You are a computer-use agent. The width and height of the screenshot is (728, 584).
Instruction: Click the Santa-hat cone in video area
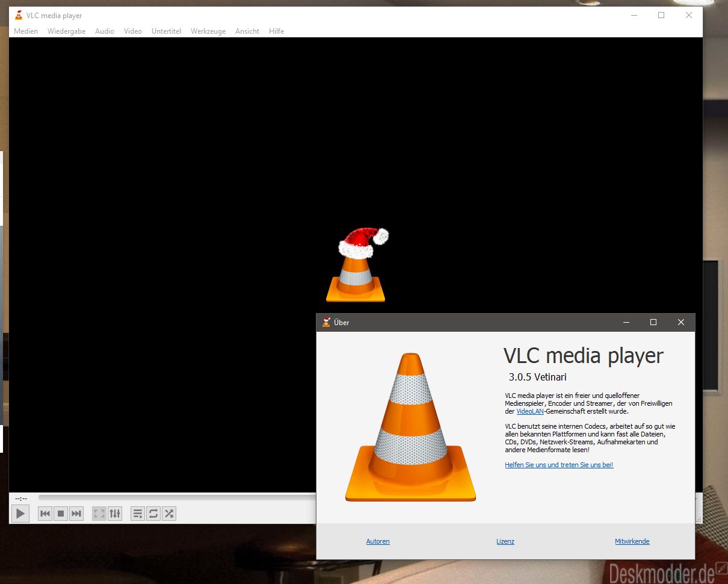[357, 265]
